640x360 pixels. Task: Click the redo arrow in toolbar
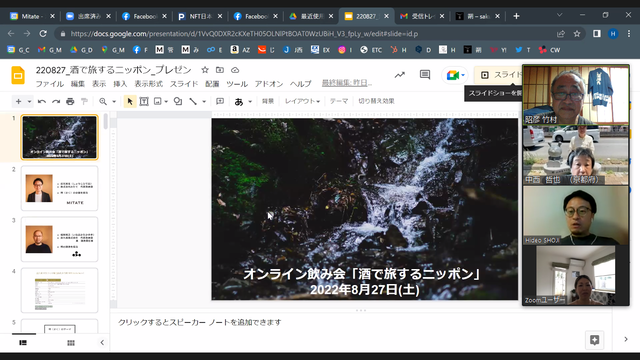coord(56,101)
